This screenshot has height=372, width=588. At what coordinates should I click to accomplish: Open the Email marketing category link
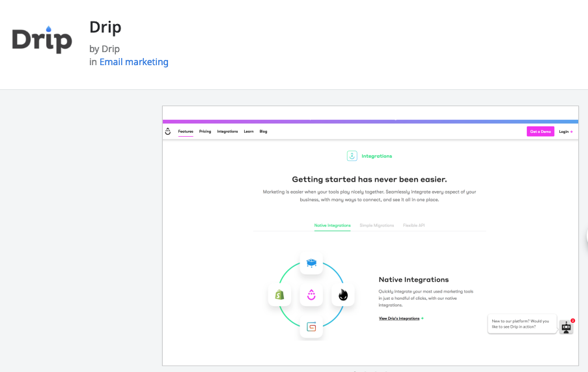point(134,62)
